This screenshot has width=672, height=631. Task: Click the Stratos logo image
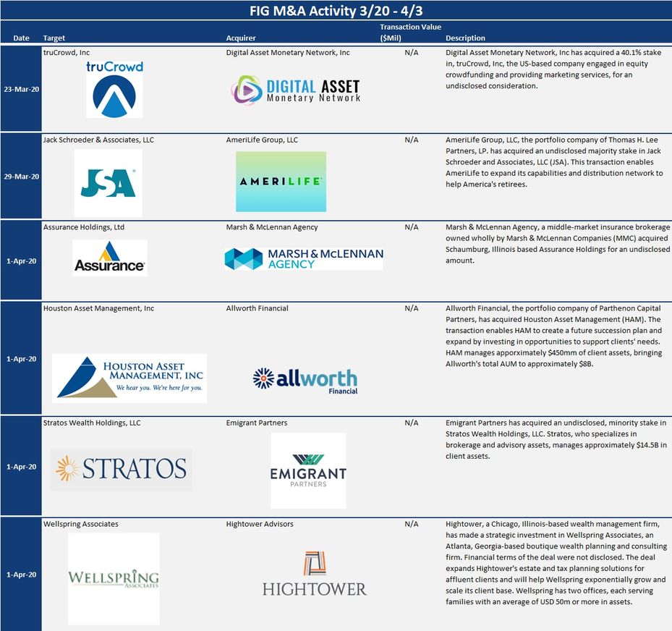(x=122, y=470)
